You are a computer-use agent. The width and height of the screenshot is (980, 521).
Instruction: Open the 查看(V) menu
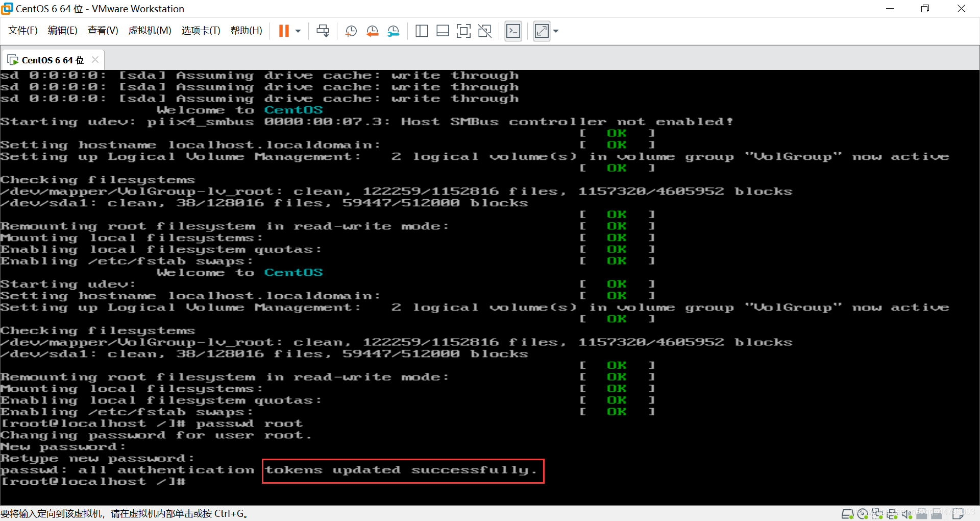[x=103, y=31]
